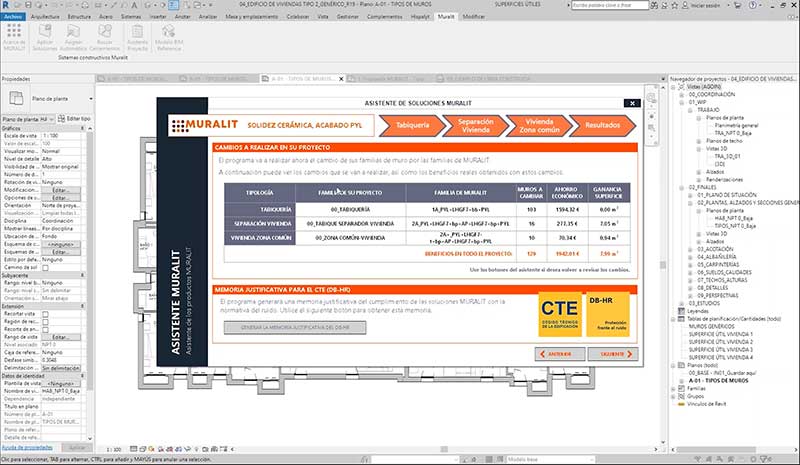Click the Anterior button in the wizard

(x=560, y=354)
